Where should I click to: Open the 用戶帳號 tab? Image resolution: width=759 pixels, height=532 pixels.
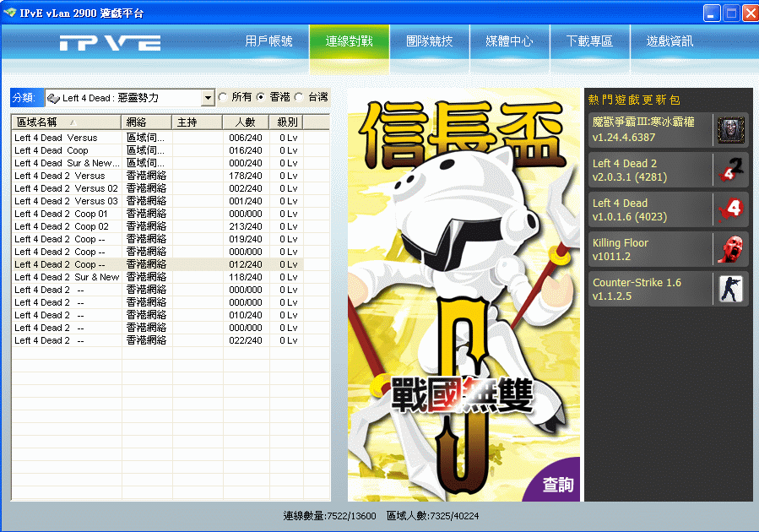point(268,41)
